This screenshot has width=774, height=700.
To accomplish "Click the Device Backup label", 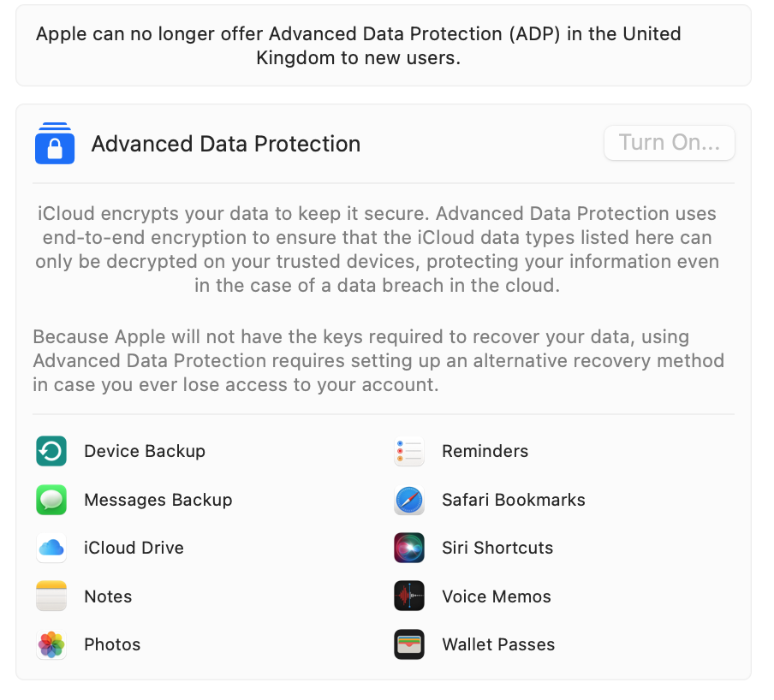I will (x=145, y=451).
